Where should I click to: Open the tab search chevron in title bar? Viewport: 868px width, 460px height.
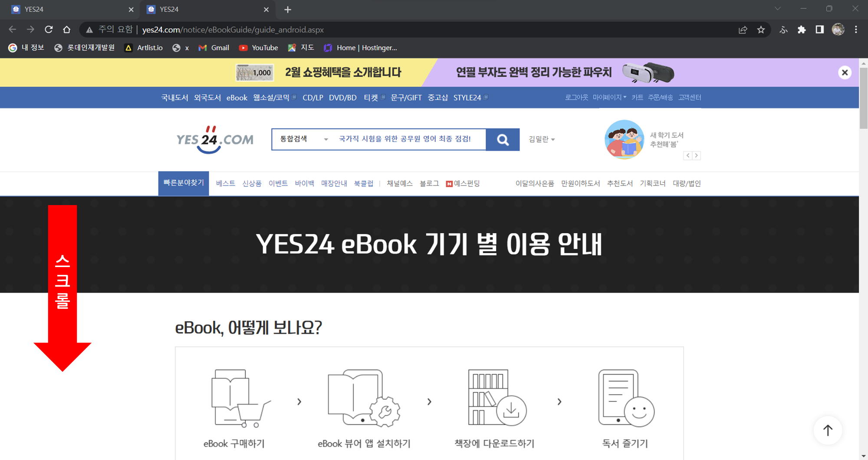[x=777, y=9]
